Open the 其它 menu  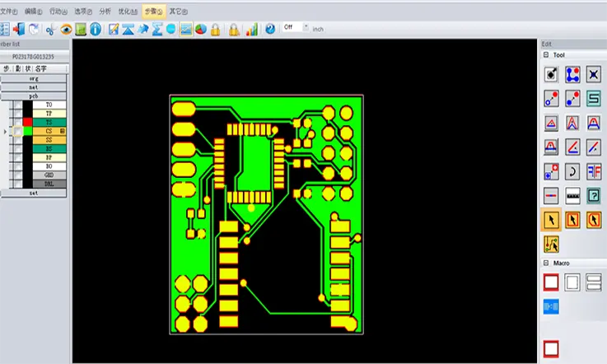(178, 12)
